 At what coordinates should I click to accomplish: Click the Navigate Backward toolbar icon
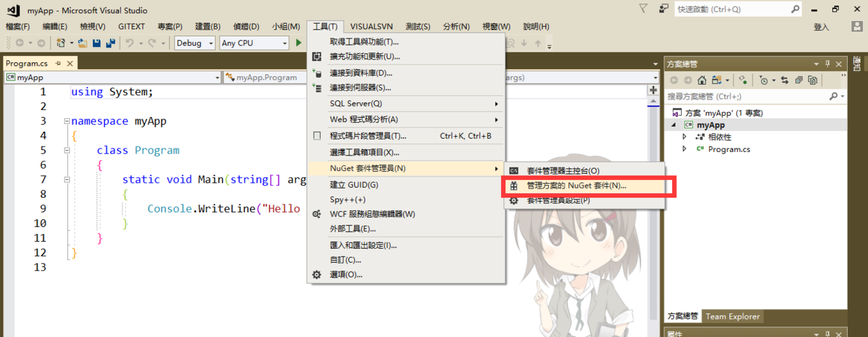pyautogui.click(x=19, y=43)
